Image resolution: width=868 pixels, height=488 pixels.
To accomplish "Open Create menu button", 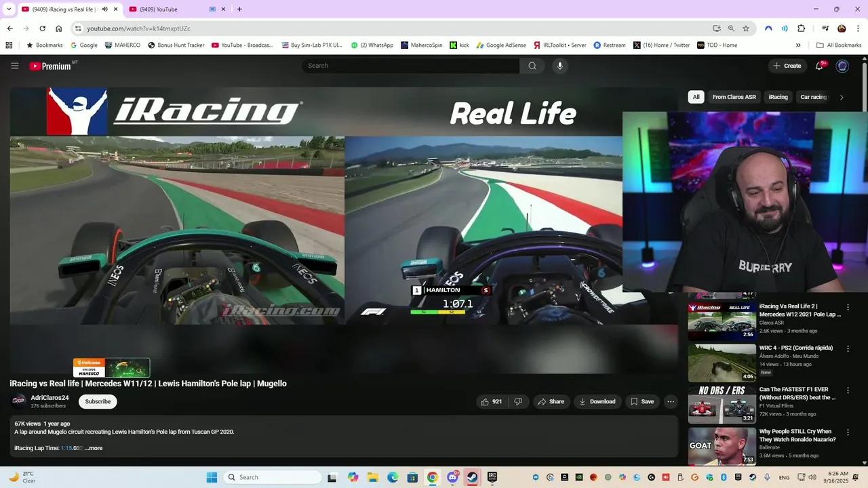I will (x=787, y=66).
